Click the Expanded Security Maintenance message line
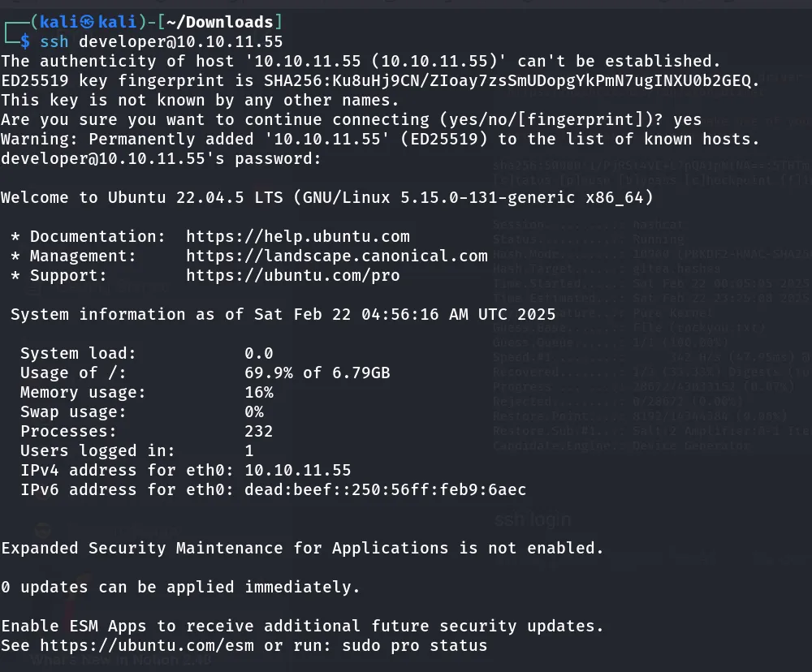Screen dimensions: 812x672 pyautogui.click(x=302, y=549)
